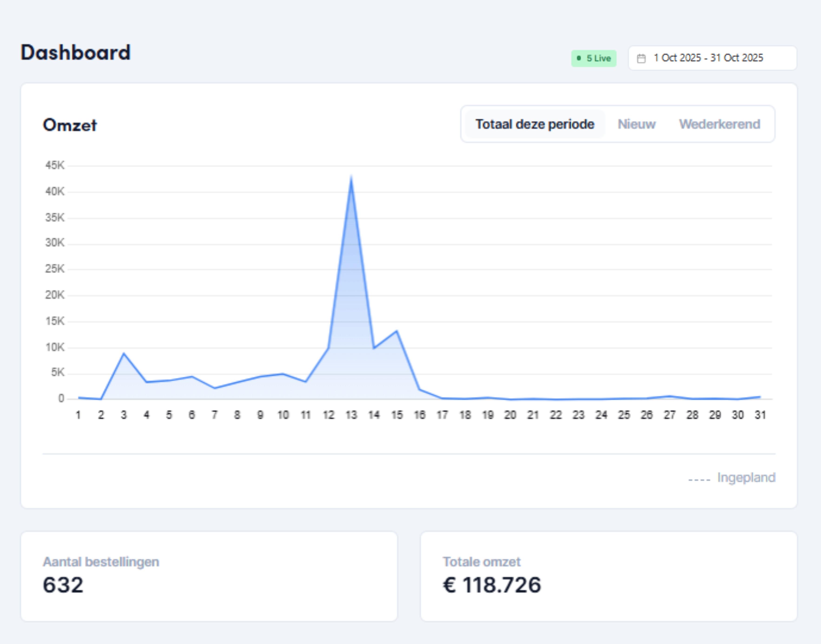The width and height of the screenshot is (821, 644).
Task: Click the green dot in Live badge
Action: 579,58
